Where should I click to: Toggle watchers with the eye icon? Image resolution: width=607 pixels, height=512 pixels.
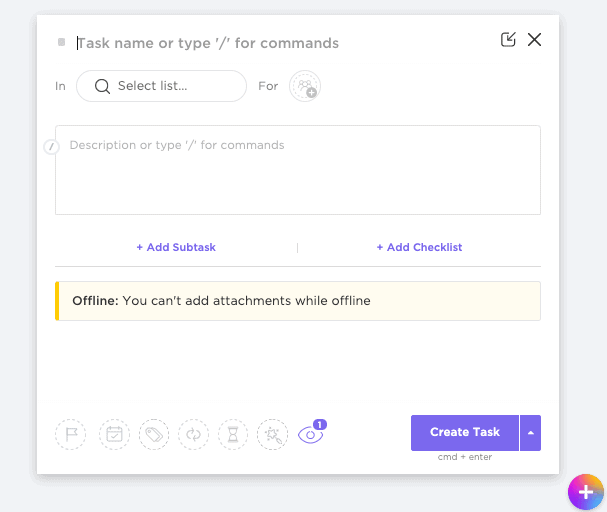click(x=310, y=435)
